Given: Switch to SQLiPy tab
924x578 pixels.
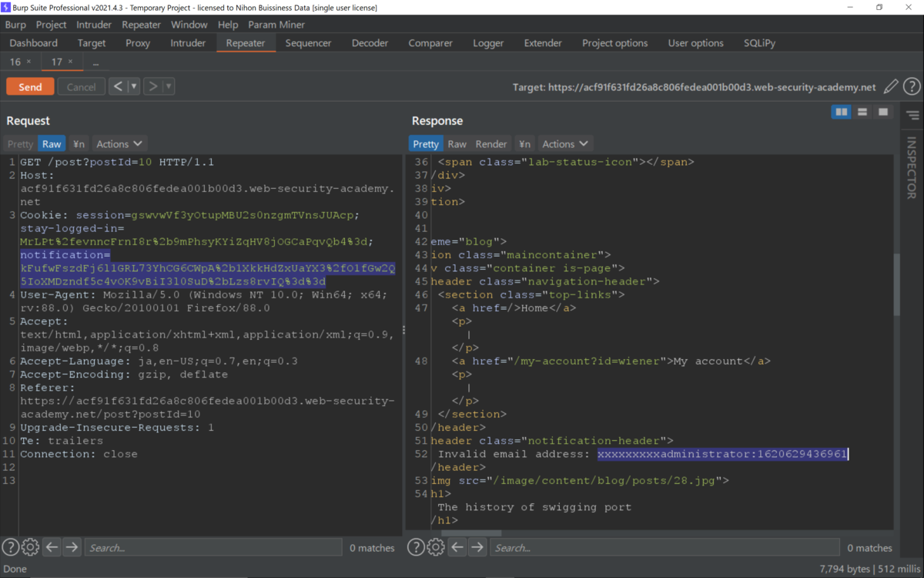Looking at the screenshot, I should tap(760, 43).
